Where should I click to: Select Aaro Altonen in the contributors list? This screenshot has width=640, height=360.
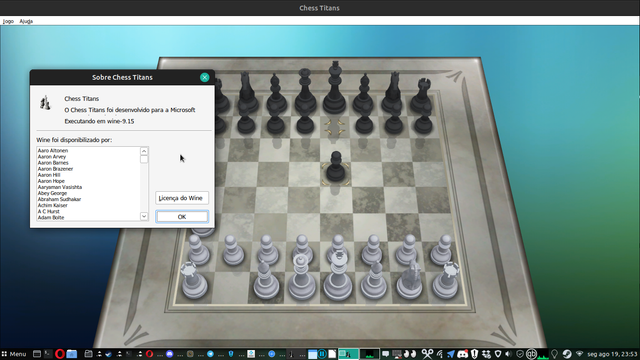pos(53,151)
